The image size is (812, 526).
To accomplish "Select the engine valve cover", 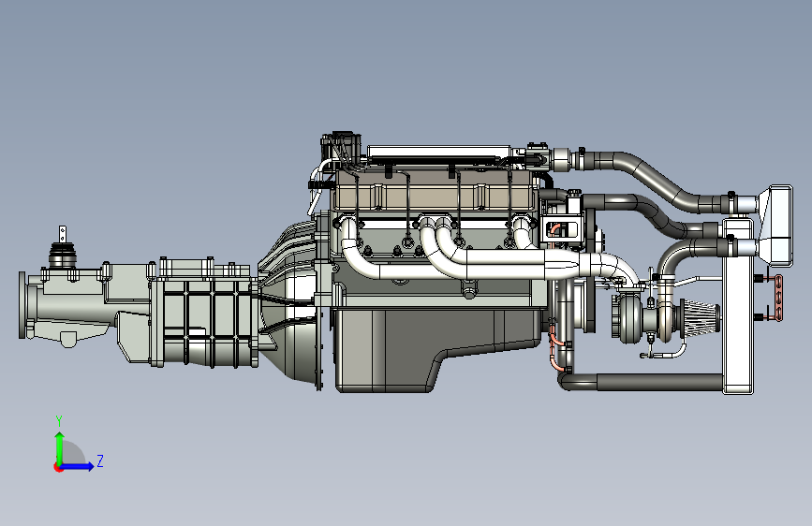I will [x=435, y=189].
